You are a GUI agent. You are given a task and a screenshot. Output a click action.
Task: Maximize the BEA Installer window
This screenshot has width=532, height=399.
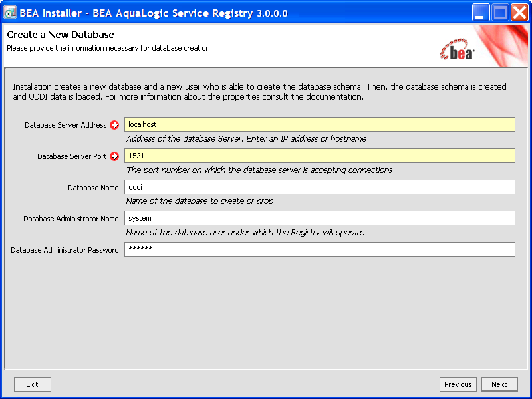point(500,13)
